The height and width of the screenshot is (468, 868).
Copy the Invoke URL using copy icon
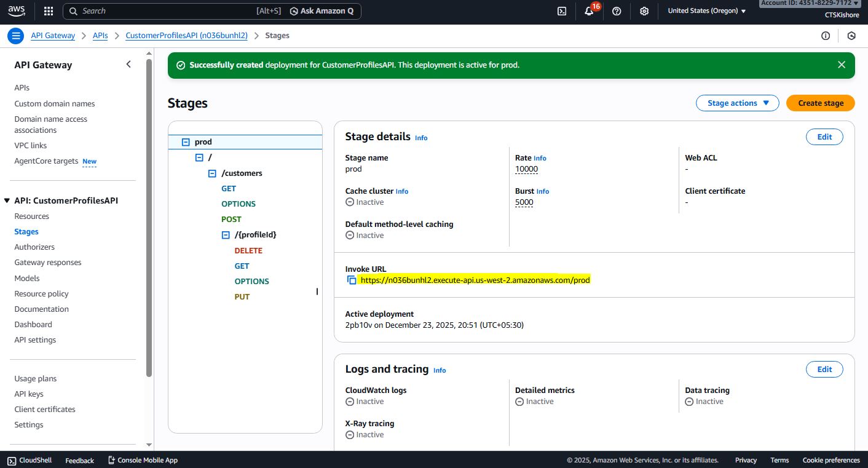point(352,280)
